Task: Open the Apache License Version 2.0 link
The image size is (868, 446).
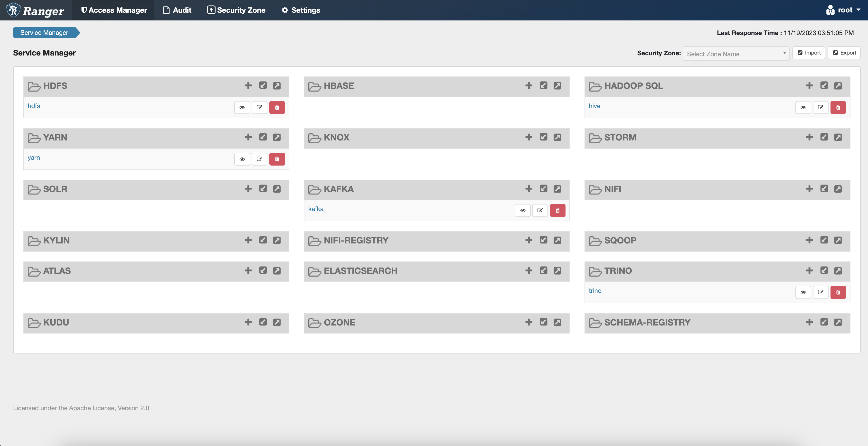Action: tap(81, 408)
